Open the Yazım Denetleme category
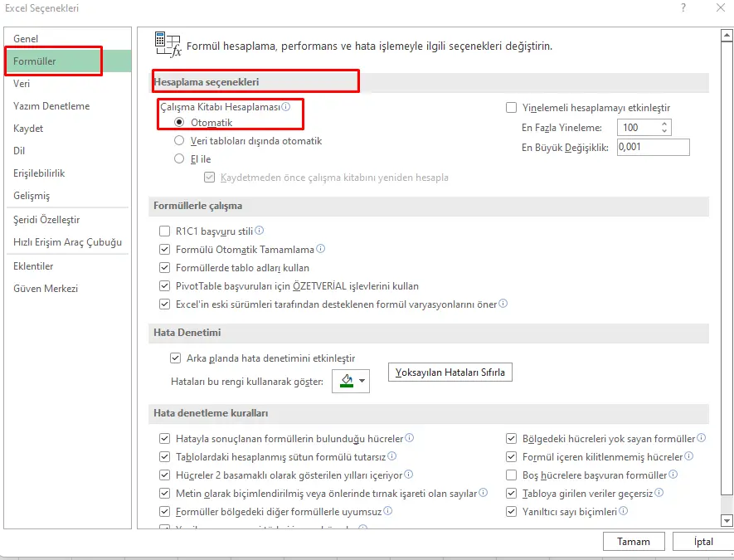Screen dimensions: 734x560 (51, 106)
